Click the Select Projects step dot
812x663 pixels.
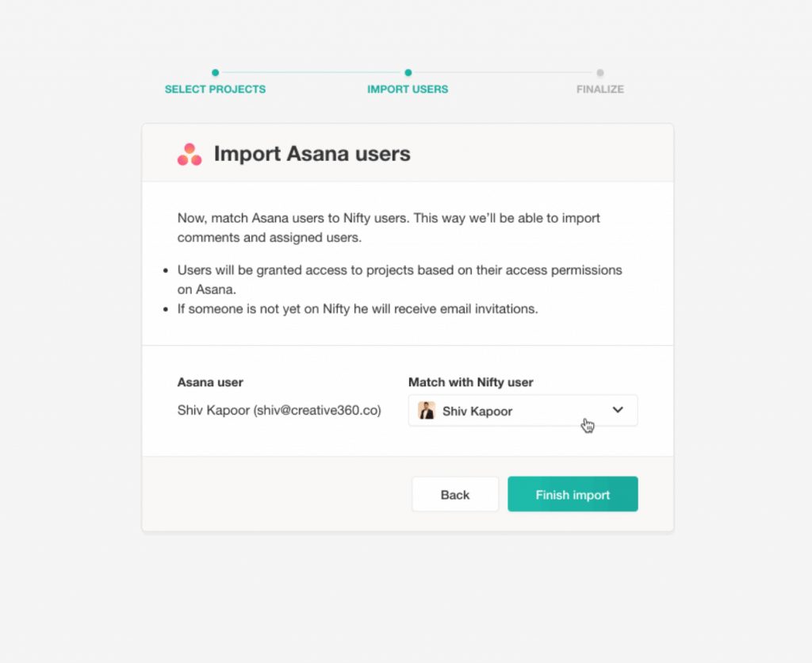216,72
